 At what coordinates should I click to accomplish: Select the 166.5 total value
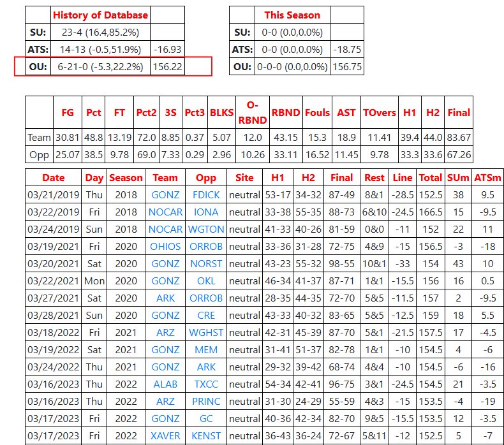click(431, 212)
